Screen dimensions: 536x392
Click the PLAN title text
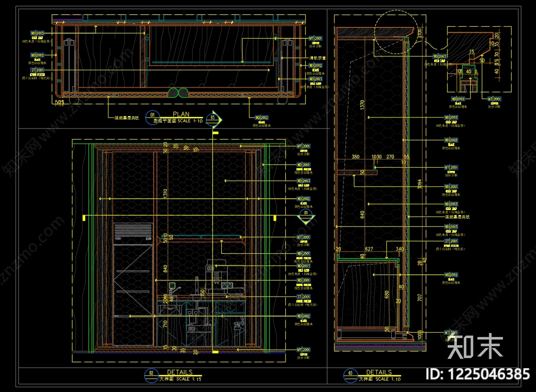pyautogui.click(x=181, y=114)
